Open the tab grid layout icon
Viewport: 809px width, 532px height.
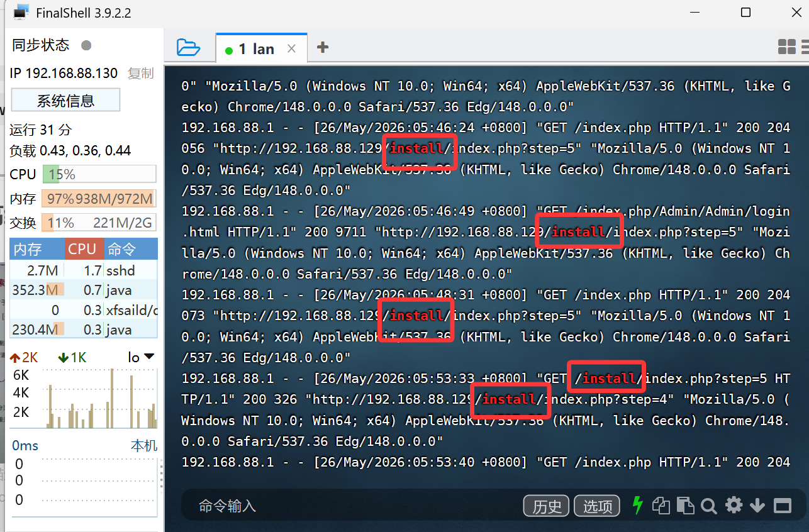point(787,47)
